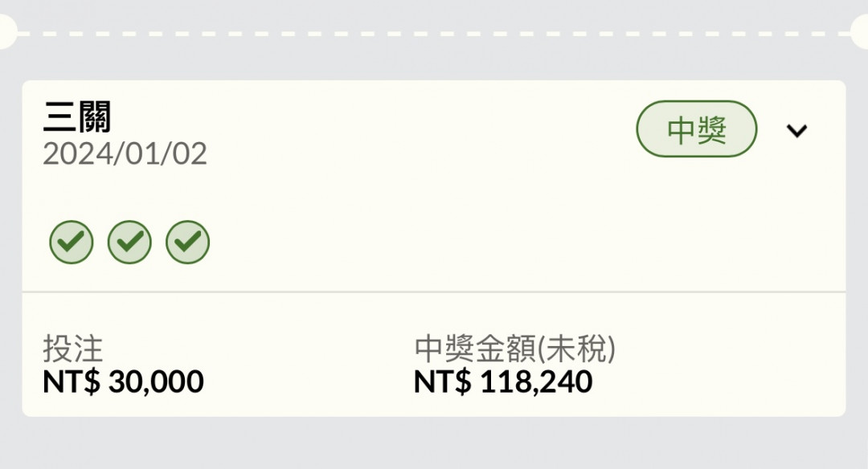
Task: Click the date 2024/01/02
Action: [125, 153]
